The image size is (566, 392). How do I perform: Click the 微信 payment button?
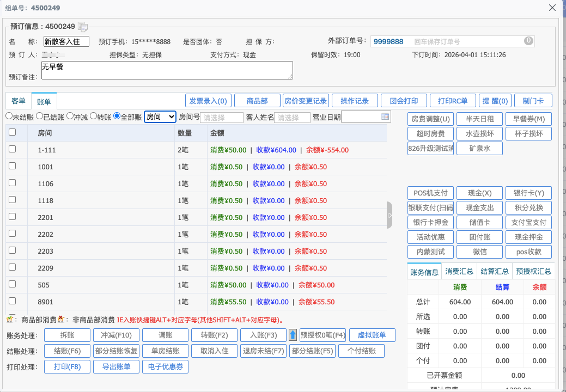(x=479, y=252)
